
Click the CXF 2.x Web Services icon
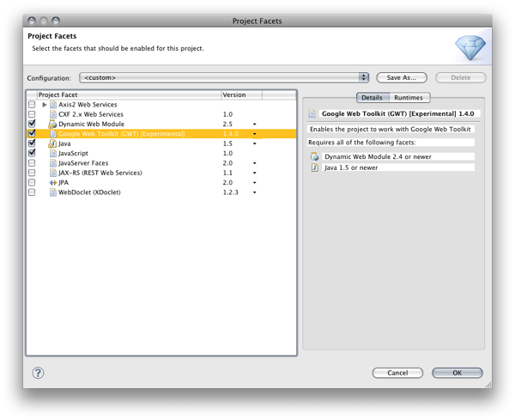[x=53, y=114]
